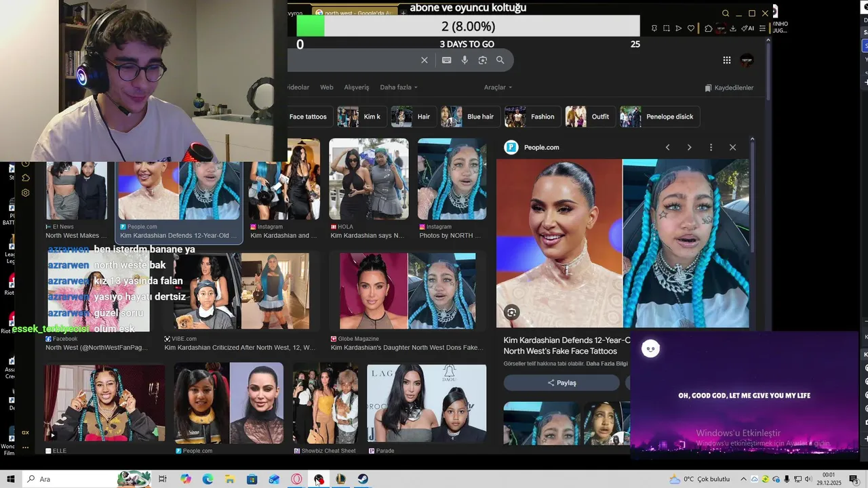Select the Face tattoos filter chip
The height and width of the screenshot is (488, 868).
309,117
